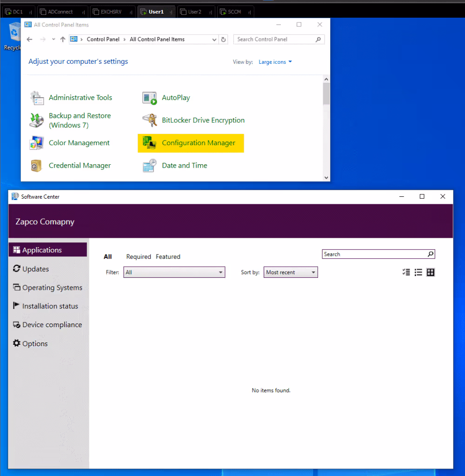465x476 pixels.
Task: Switch to the SCCM virtual machine tab
Action: click(236, 12)
